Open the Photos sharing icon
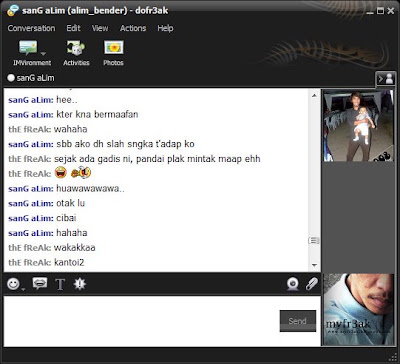The height and width of the screenshot is (364, 400). [x=114, y=48]
